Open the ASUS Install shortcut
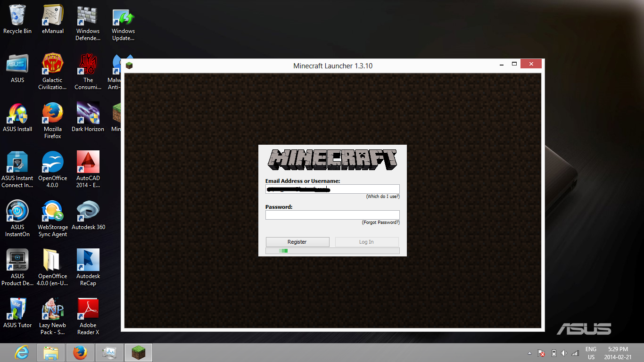The height and width of the screenshot is (362, 644). (17, 117)
